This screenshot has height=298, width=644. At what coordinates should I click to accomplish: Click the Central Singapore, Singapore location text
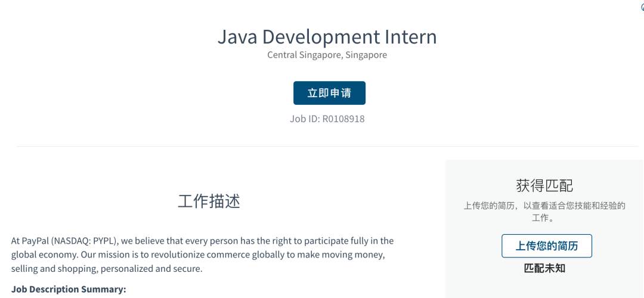(x=327, y=55)
